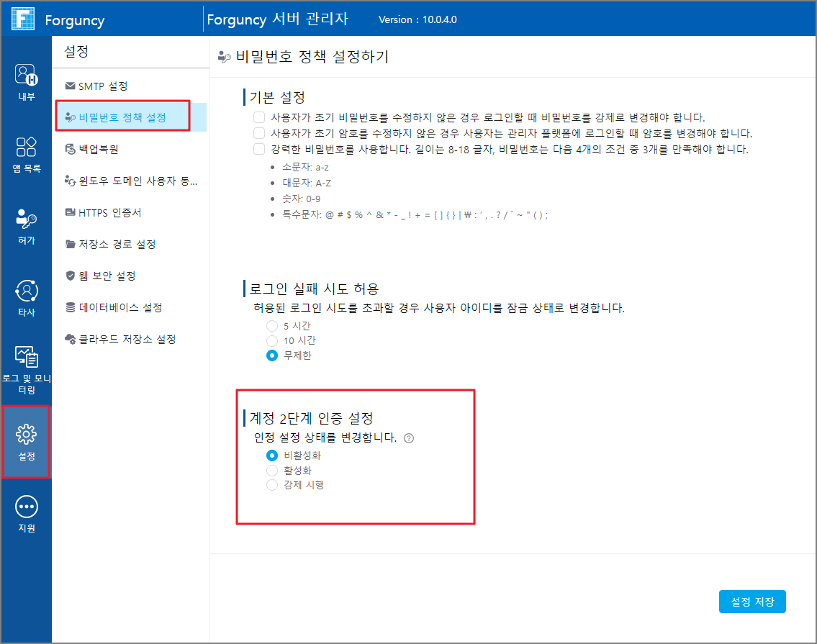Check the 관리자 플랫폼 암호 변경 checkbox
This screenshot has height=644, width=817.
click(259, 133)
